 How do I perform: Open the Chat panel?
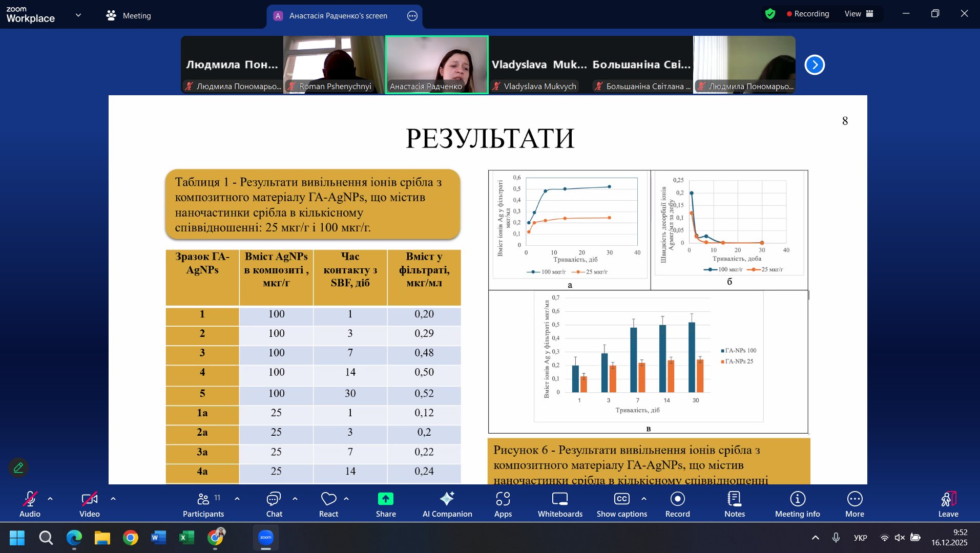tap(274, 504)
